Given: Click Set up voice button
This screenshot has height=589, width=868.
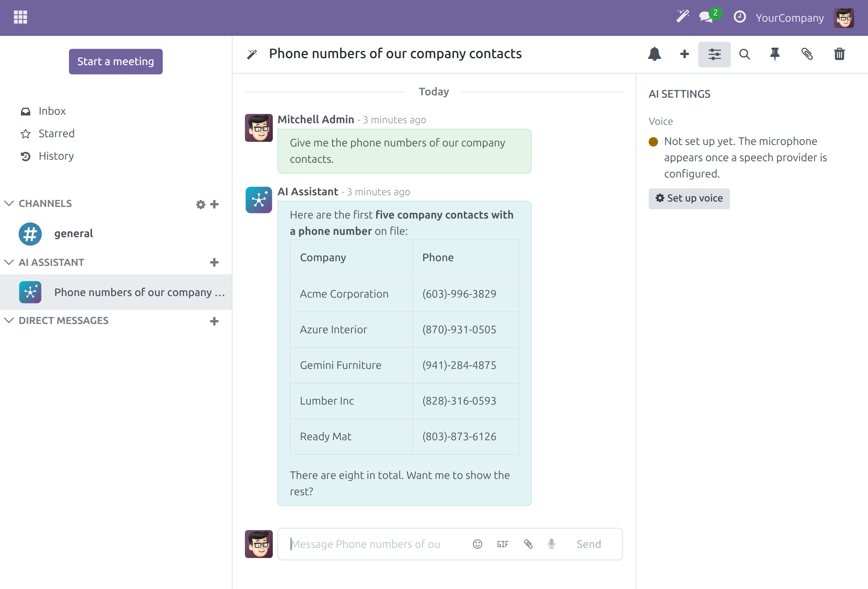Looking at the screenshot, I should tap(689, 198).
